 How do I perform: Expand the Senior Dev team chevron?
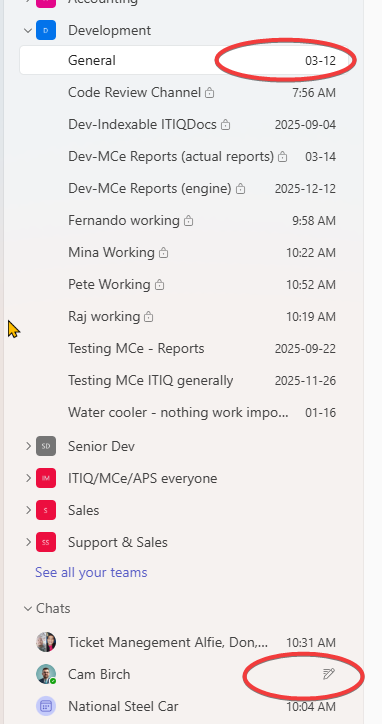tap(28, 446)
